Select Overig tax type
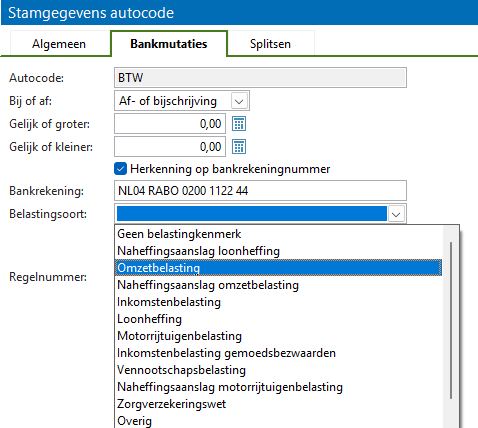This screenshot has height=428, width=478. (x=278, y=421)
